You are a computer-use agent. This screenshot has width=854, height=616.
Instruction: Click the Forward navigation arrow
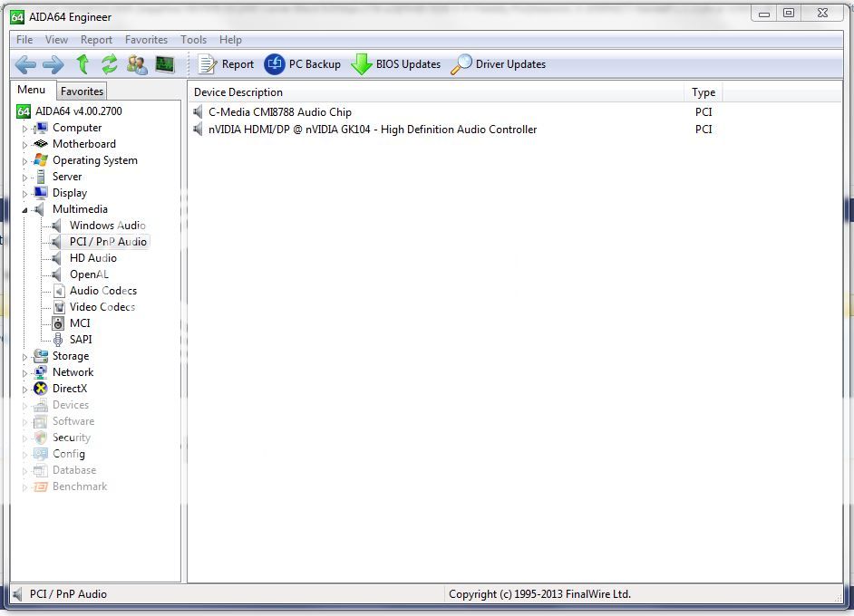pos(53,64)
